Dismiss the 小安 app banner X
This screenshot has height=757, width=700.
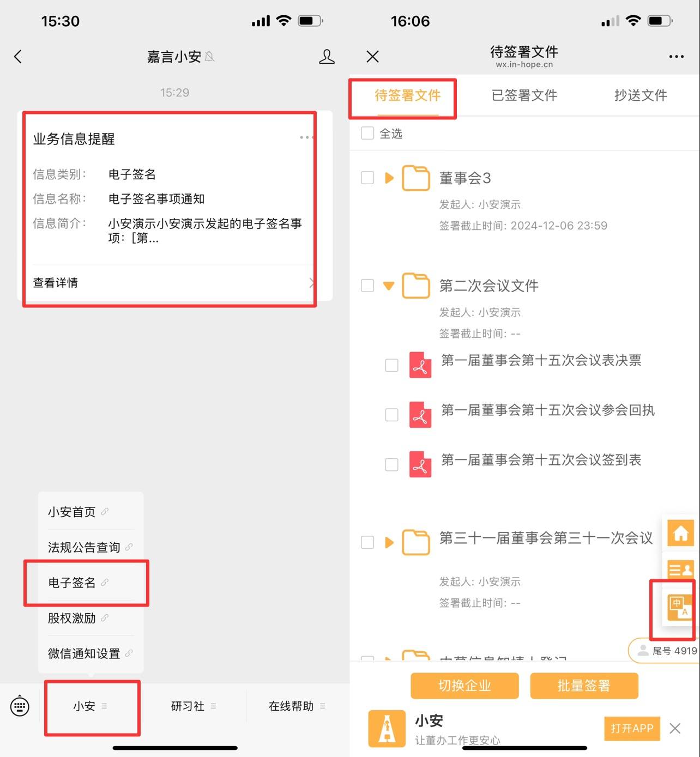675,728
